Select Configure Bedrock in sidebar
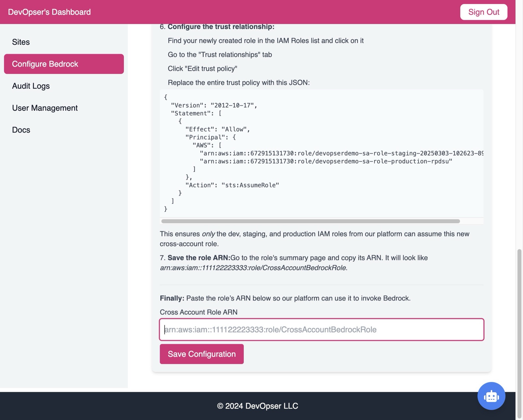Image resolution: width=523 pixels, height=420 pixels. (64, 64)
